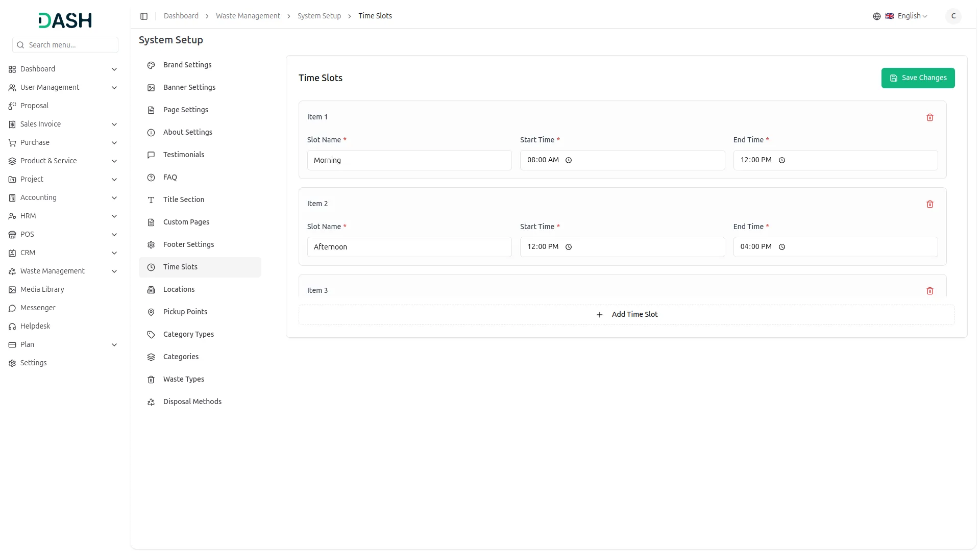The image size is (980, 551).
Task: Open clock picker for Morning end time
Action: tap(781, 160)
